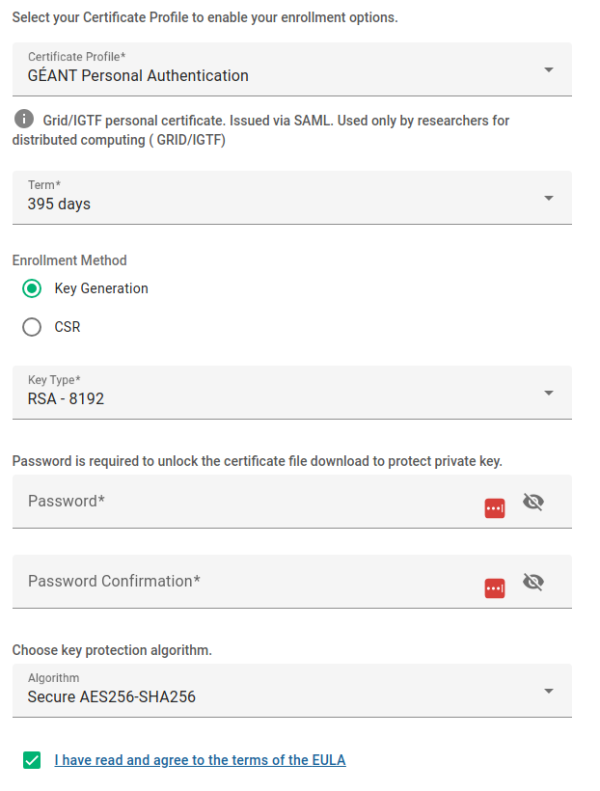The width and height of the screenshot is (600, 791).
Task: Reveal Password Confirmation with its eye icon
Action: pyautogui.click(x=533, y=582)
